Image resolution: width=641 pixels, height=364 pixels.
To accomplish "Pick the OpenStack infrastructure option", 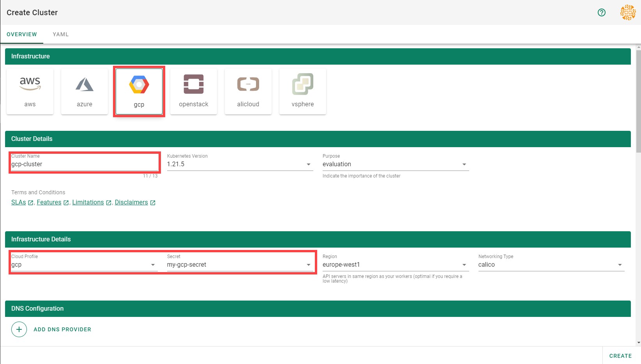I will [194, 91].
